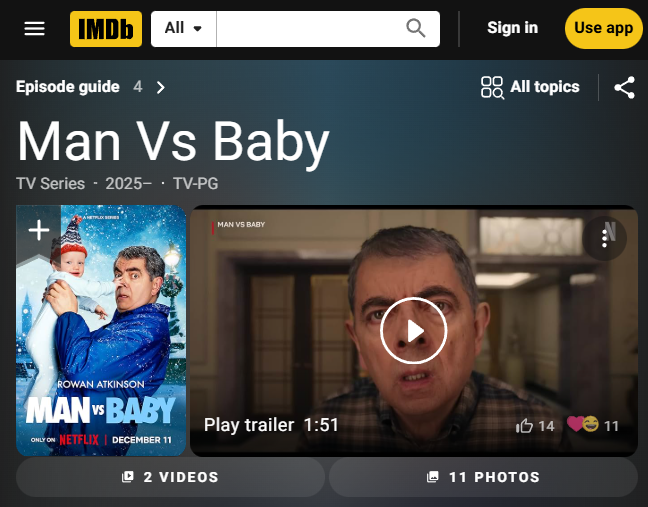Click the Use app button
The image size is (648, 507).
(x=603, y=29)
